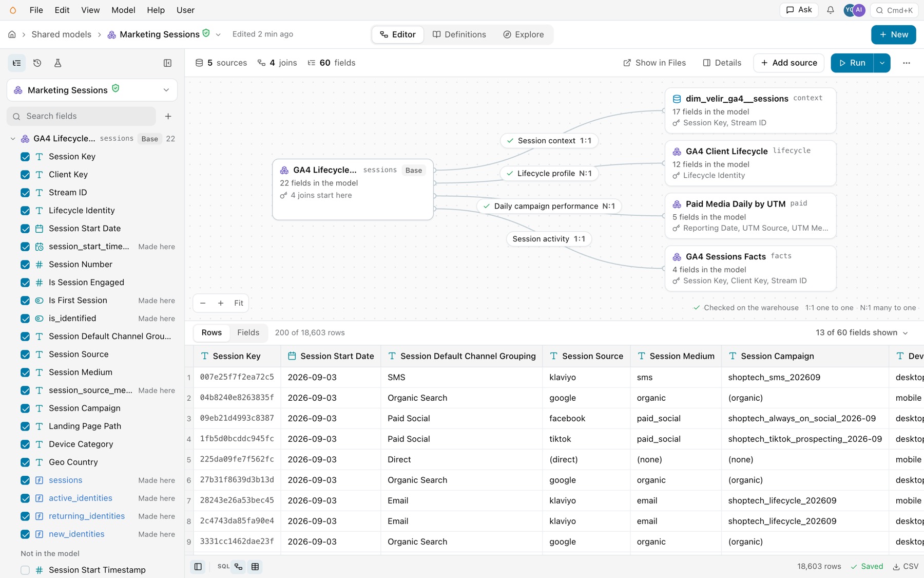Viewport: 924px width, 578px height.
Task: Select the field list view icon
Action: click(x=17, y=63)
